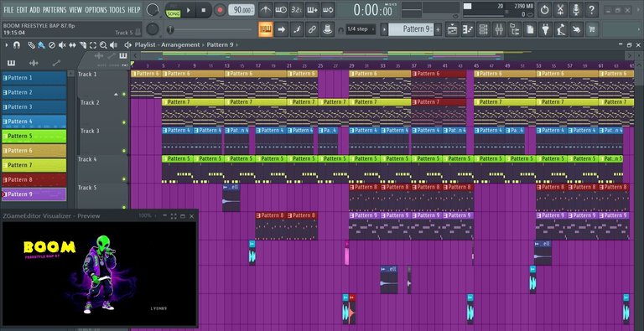This screenshot has height=331, width=644.
Task: Toggle typing keyboard to piano icon
Action: click(266, 29)
